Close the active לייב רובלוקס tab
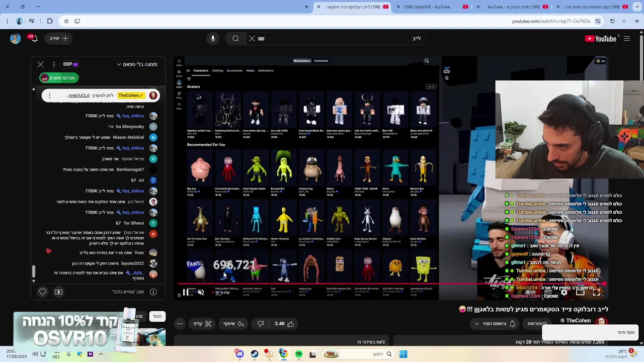This screenshot has height=362, width=644. [318, 7]
